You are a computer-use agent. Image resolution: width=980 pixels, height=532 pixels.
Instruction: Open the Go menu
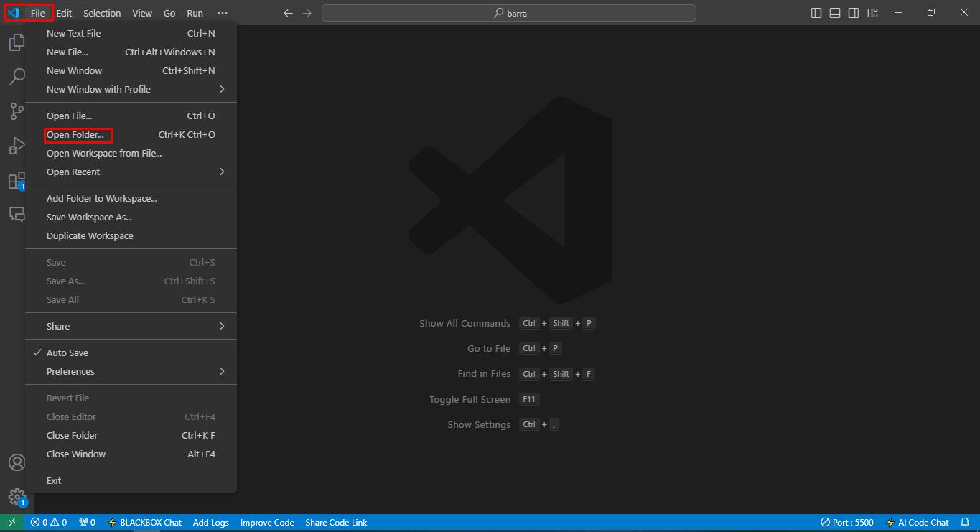coord(169,13)
